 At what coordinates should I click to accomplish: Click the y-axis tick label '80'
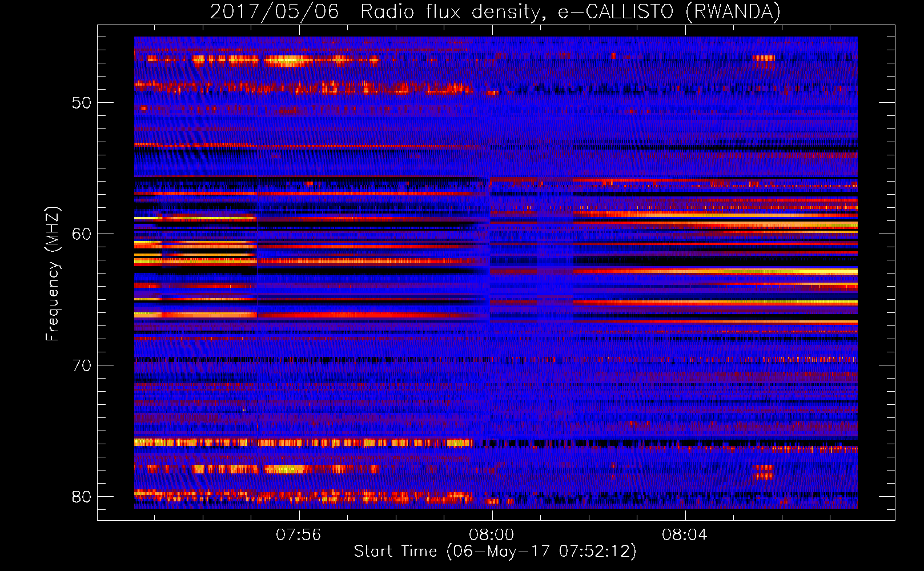coord(82,497)
